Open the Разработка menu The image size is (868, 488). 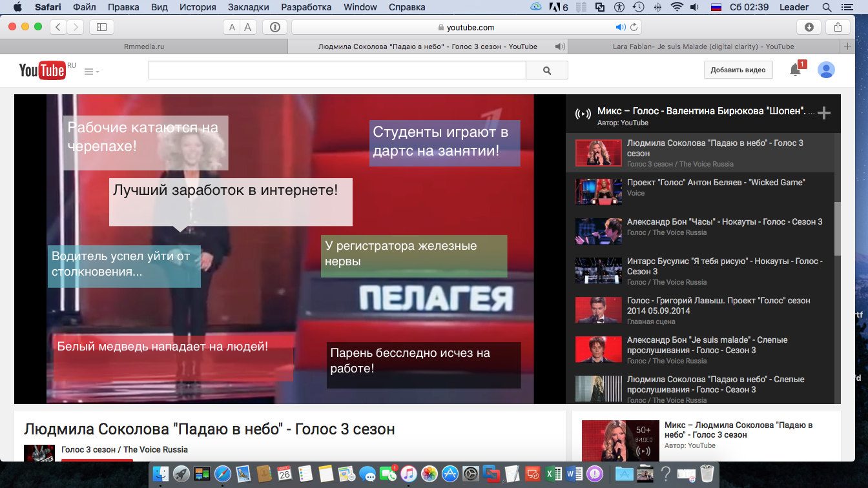307,7
